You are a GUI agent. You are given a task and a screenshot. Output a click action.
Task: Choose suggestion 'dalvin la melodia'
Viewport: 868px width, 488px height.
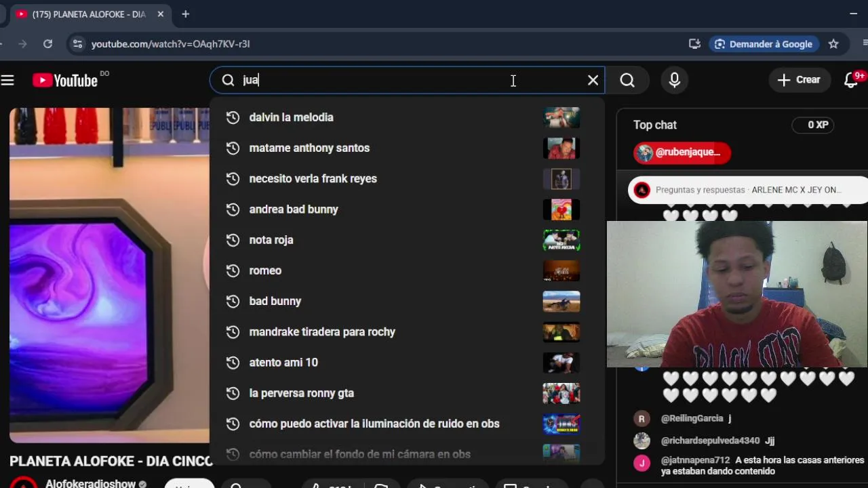tap(407, 117)
